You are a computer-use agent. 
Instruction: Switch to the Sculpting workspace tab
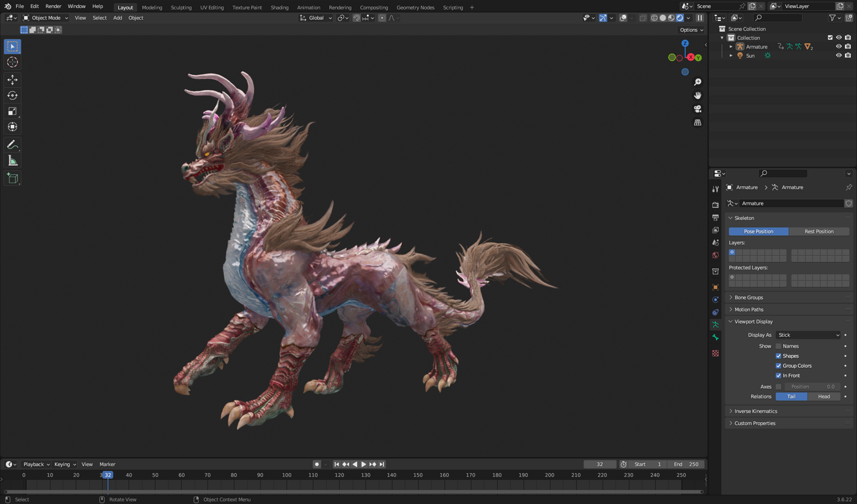(181, 7)
